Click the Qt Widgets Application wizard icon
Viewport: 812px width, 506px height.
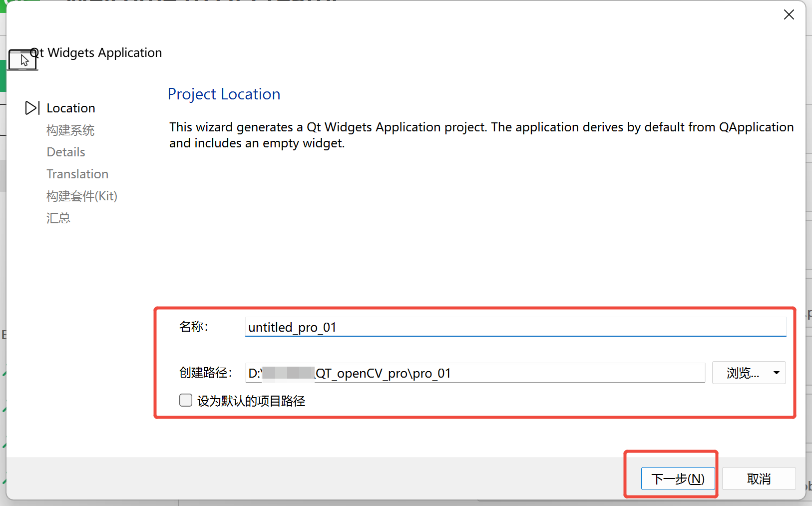click(23, 60)
